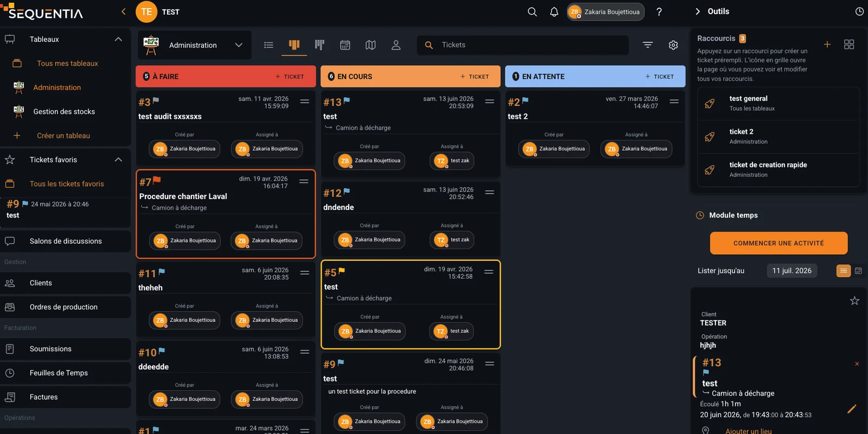Add a ticket in À FAIRE column
Viewport: 868px width, 434px height.
pos(290,76)
